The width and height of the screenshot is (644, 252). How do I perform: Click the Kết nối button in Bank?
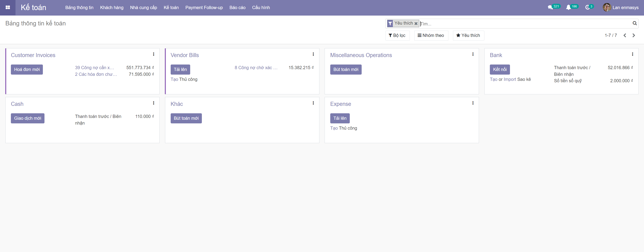point(500,69)
